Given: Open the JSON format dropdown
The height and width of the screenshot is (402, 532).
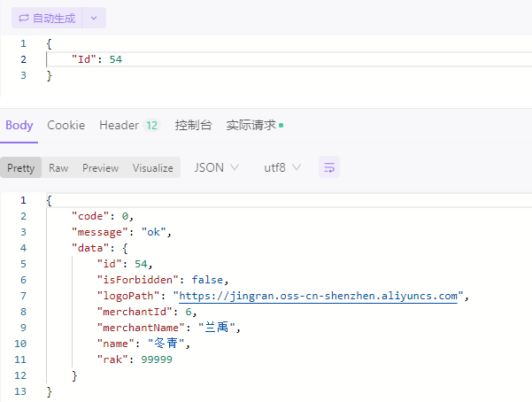Looking at the screenshot, I should click(217, 167).
